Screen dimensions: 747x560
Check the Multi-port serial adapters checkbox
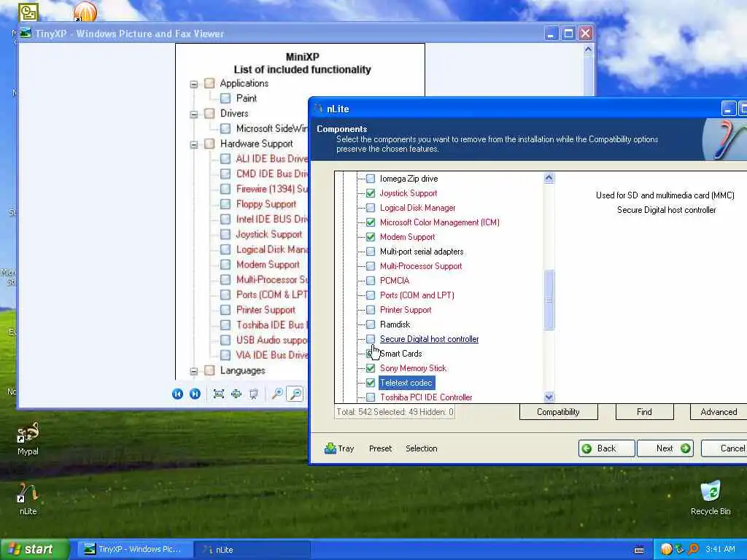click(370, 252)
